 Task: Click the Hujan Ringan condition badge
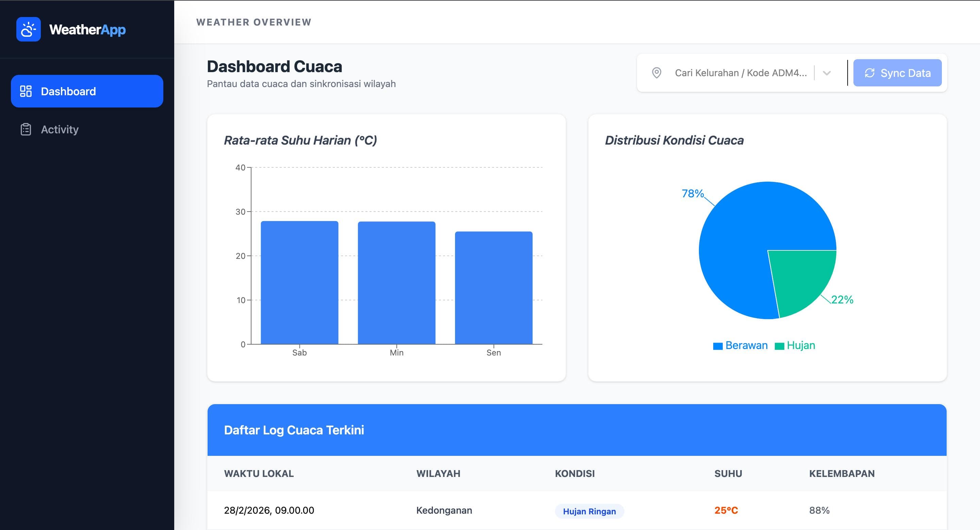click(x=589, y=511)
